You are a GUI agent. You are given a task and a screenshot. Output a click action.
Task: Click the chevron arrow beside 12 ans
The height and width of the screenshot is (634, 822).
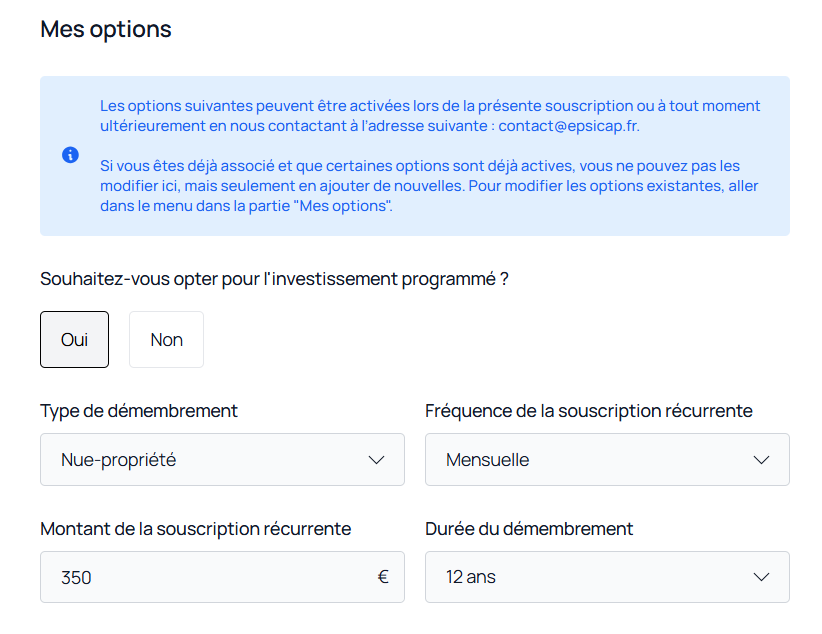tap(762, 577)
